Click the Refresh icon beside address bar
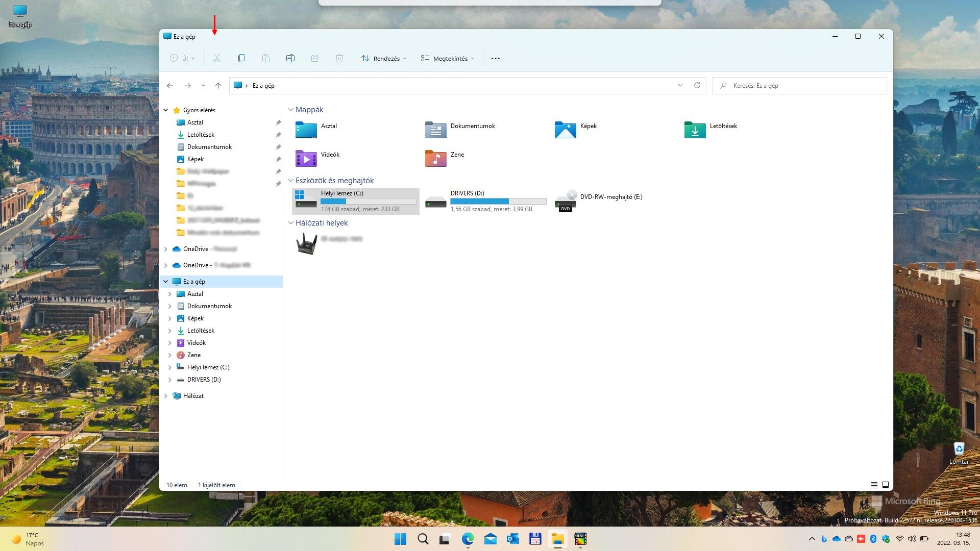Image resolution: width=980 pixels, height=551 pixels. pyautogui.click(x=697, y=86)
